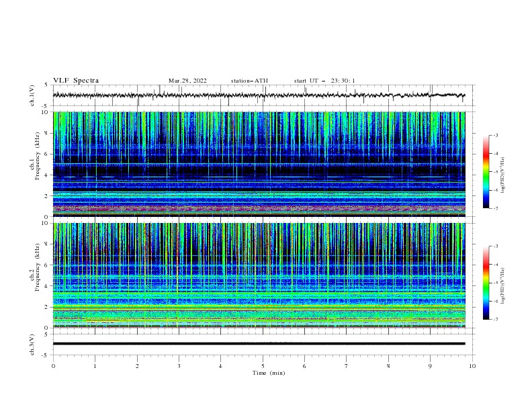The image size is (532, 411).
Task: Click the time axis tick label '3'
Action: point(179,366)
